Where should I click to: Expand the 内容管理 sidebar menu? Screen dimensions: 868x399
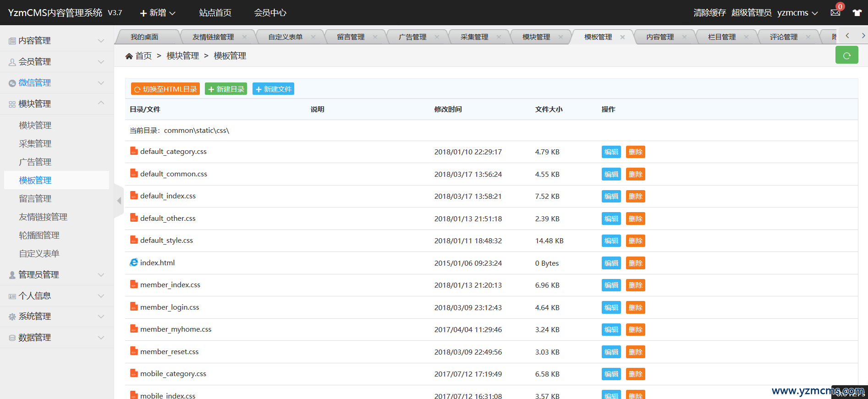coord(57,41)
